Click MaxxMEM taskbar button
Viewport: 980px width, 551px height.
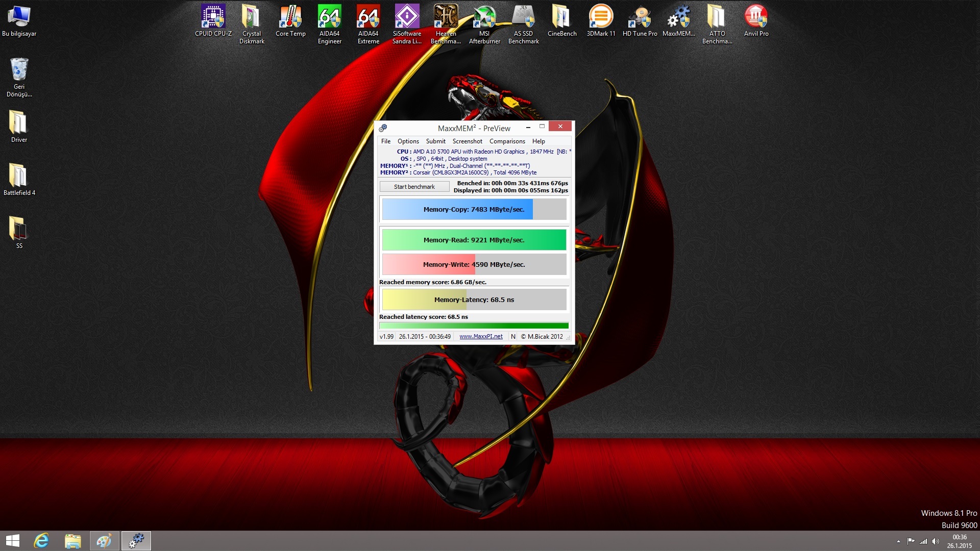tap(136, 541)
